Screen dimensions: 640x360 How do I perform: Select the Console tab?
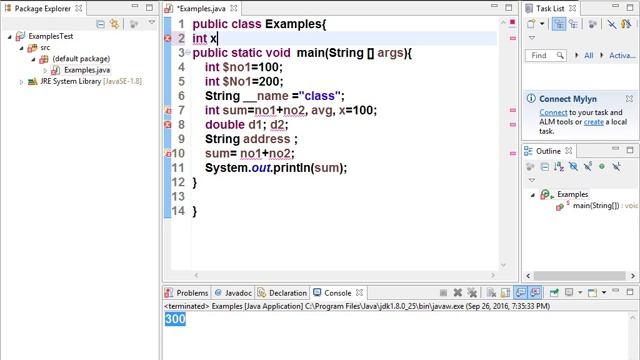[338, 293]
